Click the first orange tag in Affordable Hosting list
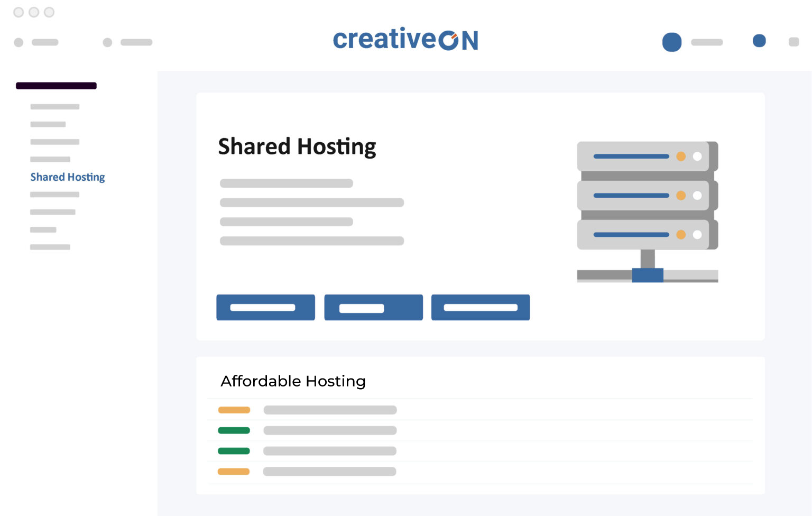 tap(234, 410)
